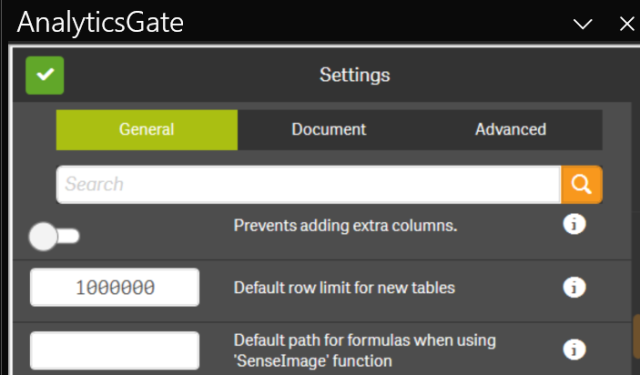
Task: Focus the Search settings field
Action: [309, 184]
